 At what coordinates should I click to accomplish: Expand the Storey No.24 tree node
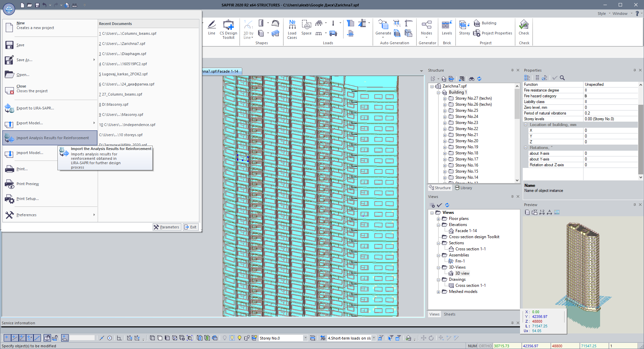(x=445, y=117)
